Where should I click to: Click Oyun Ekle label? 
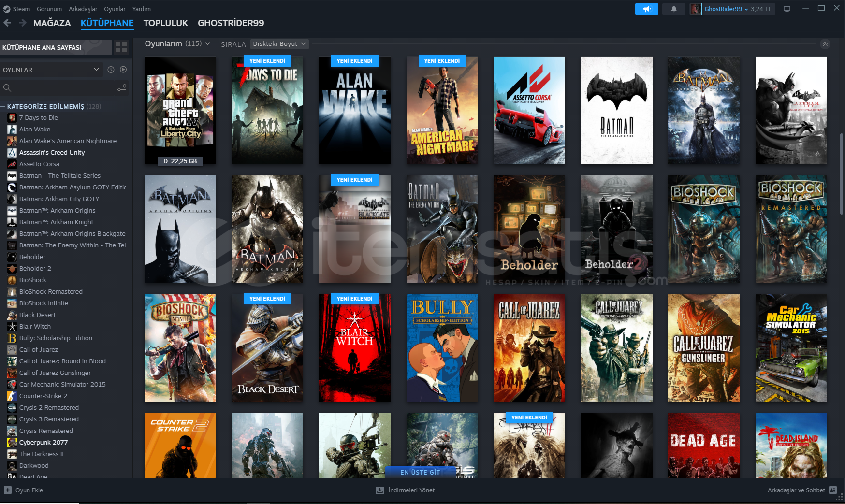click(29, 490)
